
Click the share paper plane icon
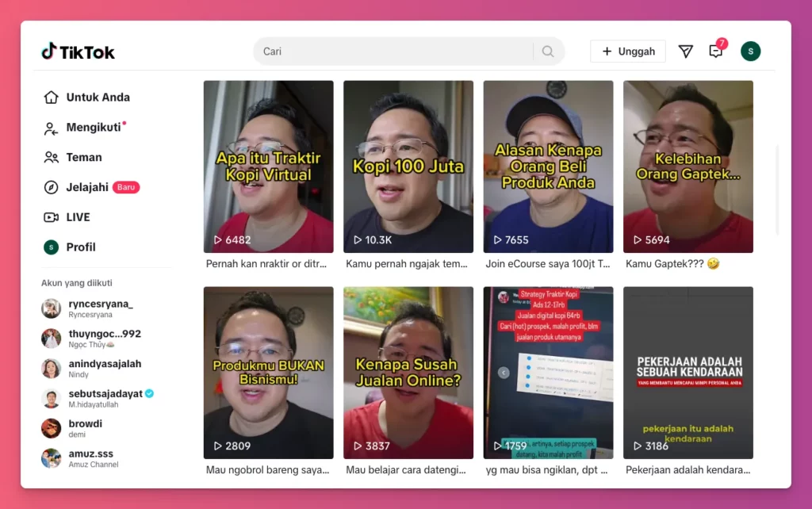[685, 51]
